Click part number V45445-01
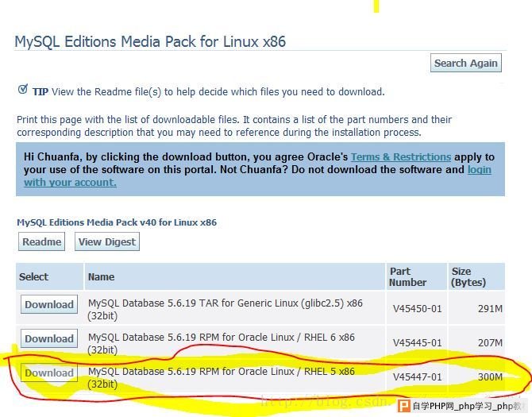 tap(418, 342)
